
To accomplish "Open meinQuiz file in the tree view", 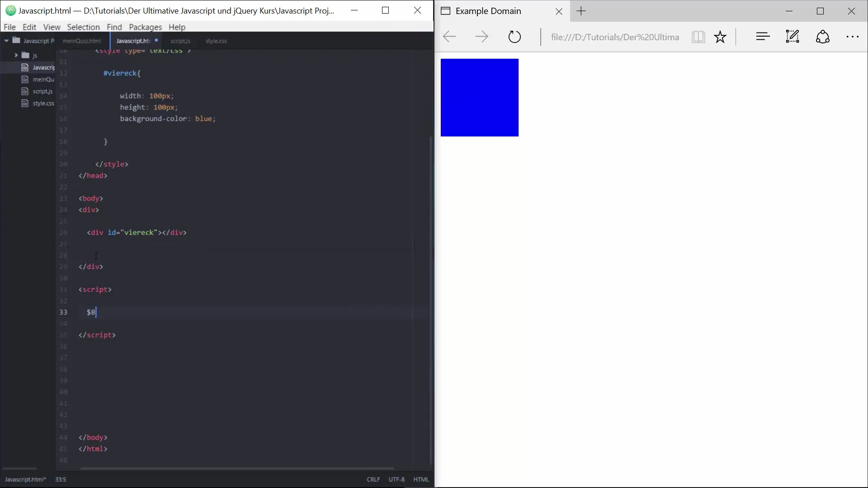I will coord(43,79).
